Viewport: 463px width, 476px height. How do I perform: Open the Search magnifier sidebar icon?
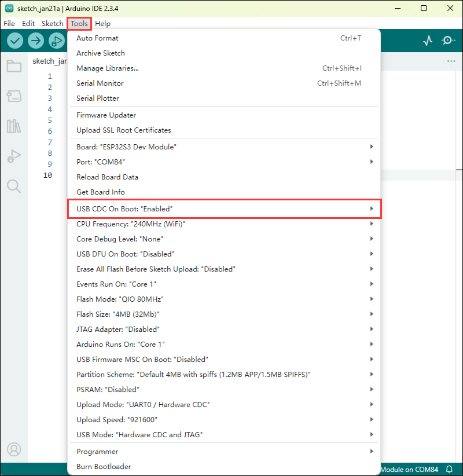coord(14,186)
